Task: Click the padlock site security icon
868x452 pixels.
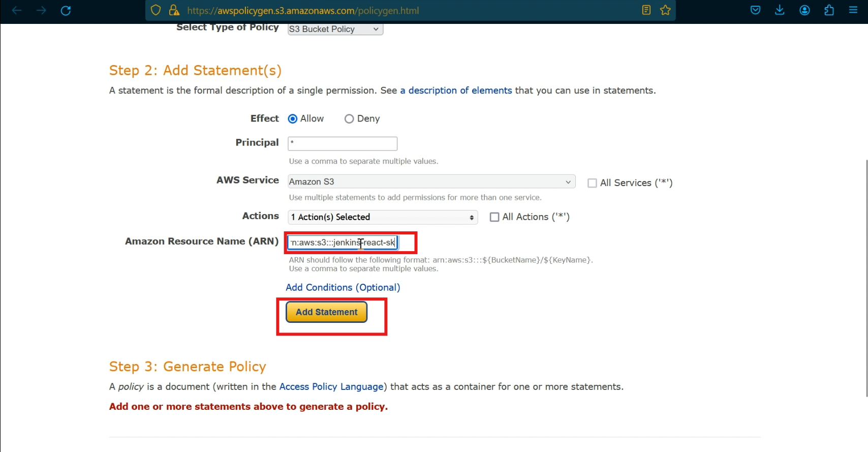Action: (174, 10)
